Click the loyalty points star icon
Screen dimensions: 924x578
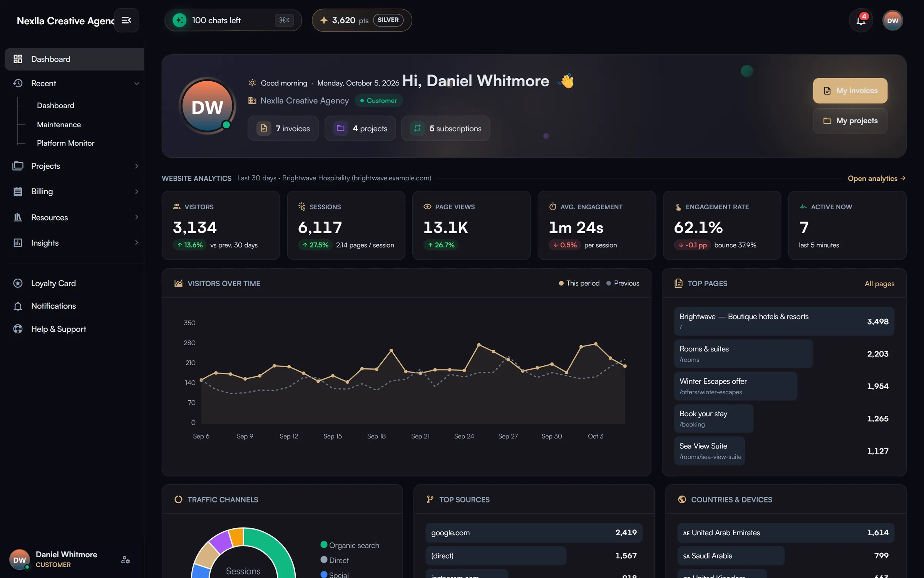tap(324, 20)
